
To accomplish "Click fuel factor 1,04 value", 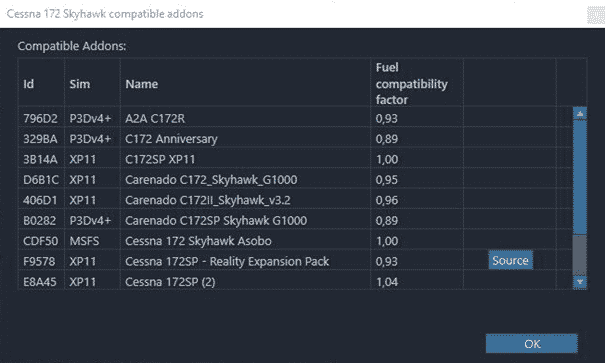I will pos(387,282).
